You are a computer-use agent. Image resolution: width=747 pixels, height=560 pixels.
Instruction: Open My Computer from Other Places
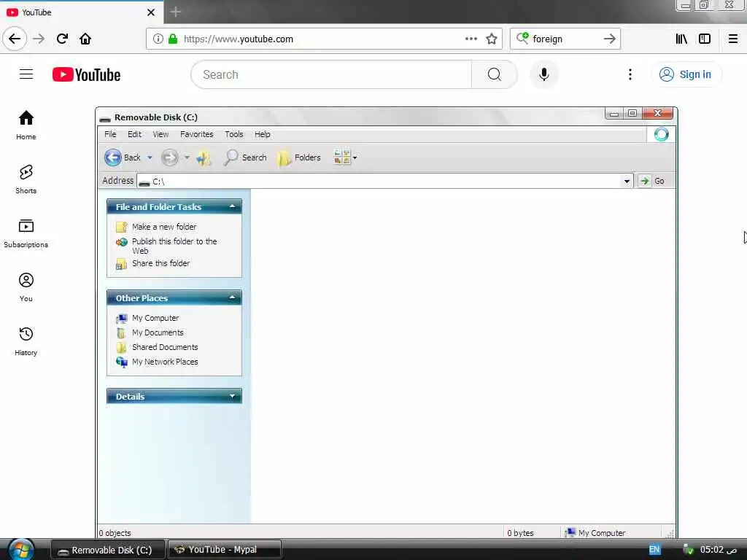155,318
